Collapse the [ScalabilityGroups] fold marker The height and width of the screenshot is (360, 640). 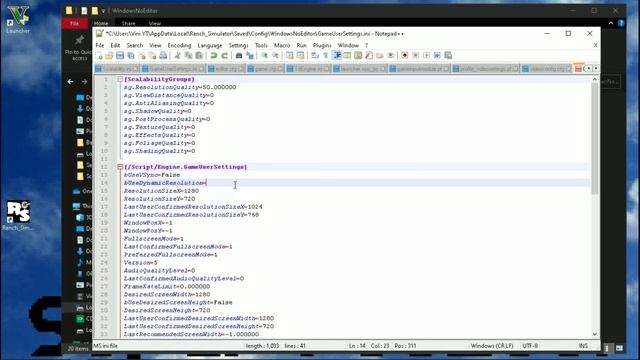tap(120, 79)
